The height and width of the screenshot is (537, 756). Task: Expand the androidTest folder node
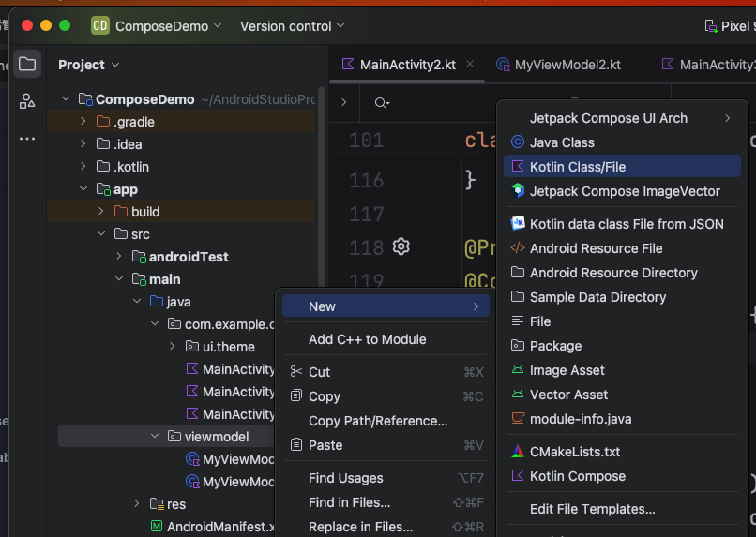(118, 257)
